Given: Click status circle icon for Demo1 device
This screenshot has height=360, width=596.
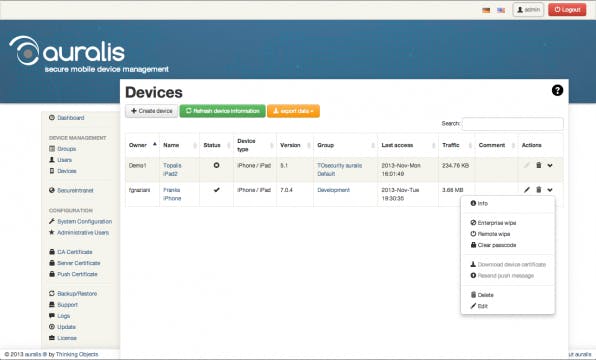Looking at the screenshot, I should point(216,165).
